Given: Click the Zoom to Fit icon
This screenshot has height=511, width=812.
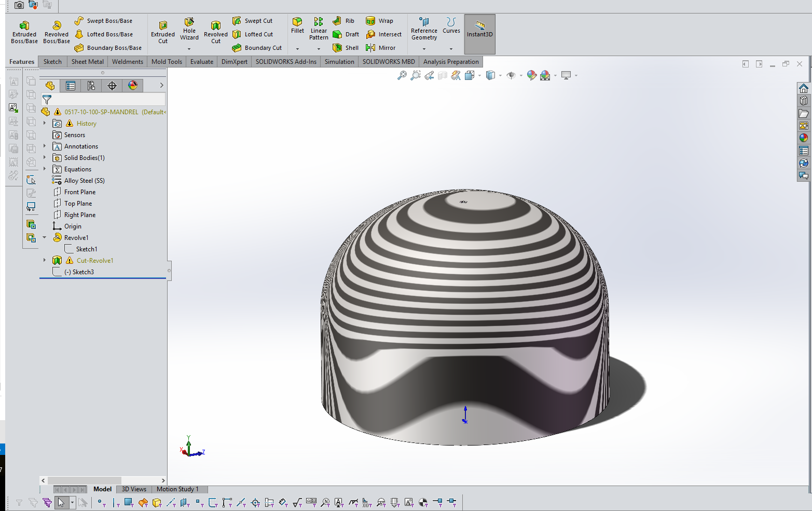Looking at the screenshot, I should [402, 75].
